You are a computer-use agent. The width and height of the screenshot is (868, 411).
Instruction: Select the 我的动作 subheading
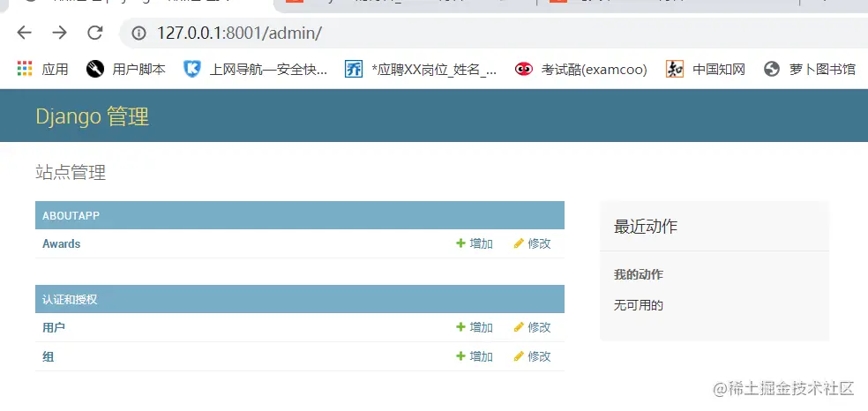click(639, 275)
